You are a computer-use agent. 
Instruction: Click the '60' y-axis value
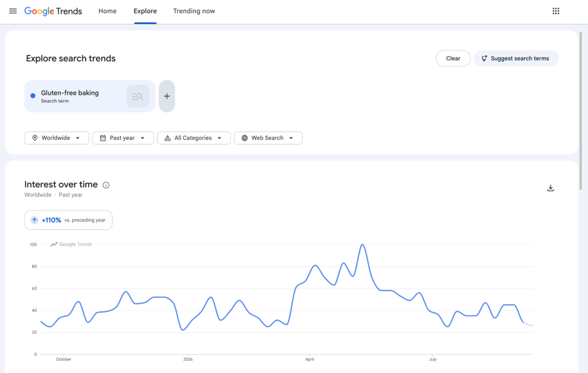pyautogui.click(x=34, y=289)
